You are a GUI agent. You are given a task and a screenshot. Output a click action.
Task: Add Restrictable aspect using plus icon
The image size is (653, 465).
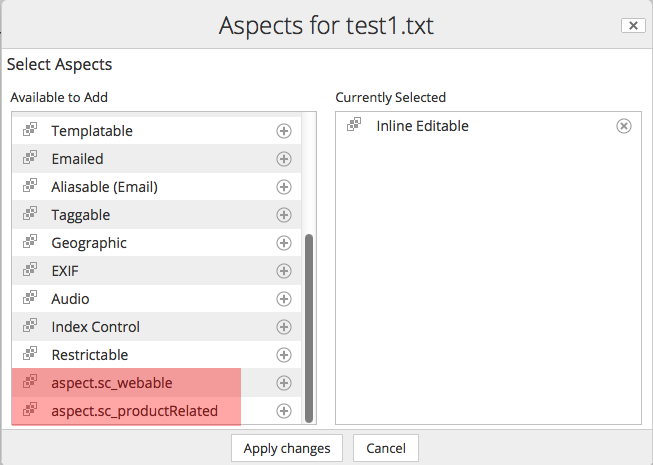(x=284, y=355)
